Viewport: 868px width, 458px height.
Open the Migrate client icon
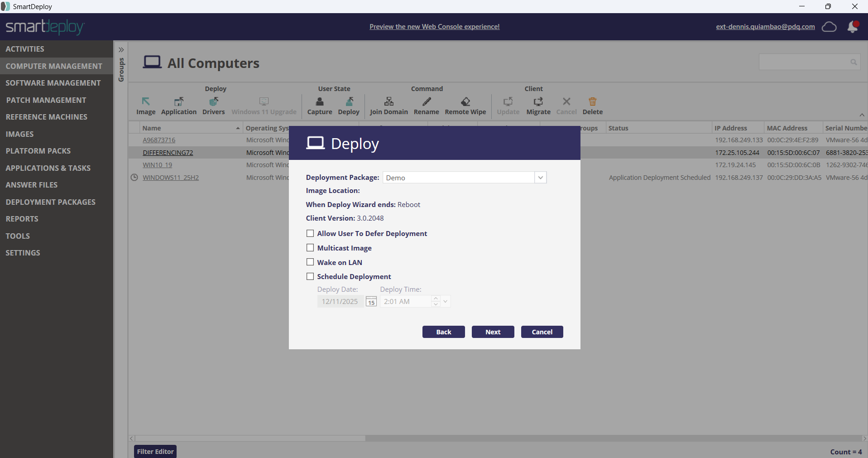[x=538, y=102]
